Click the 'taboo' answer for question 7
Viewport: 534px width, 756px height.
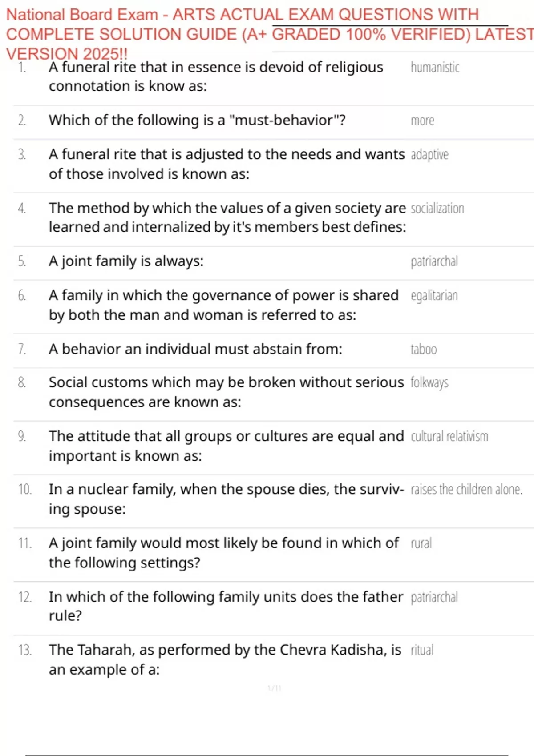(x=424, y=349)
